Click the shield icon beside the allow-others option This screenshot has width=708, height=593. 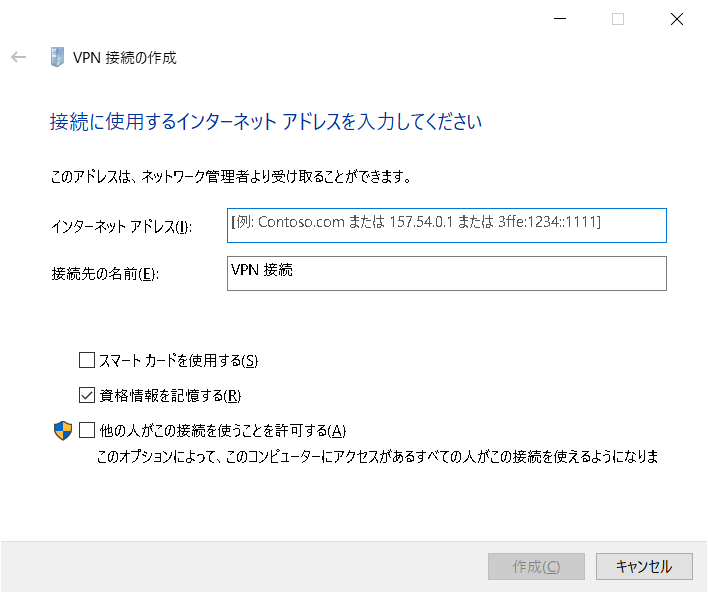[x=63, y=431]
